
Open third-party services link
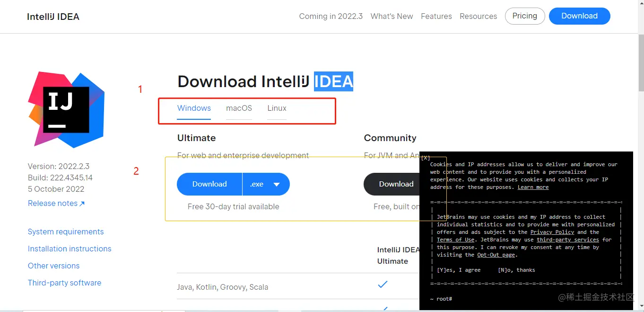click(567, 240)
